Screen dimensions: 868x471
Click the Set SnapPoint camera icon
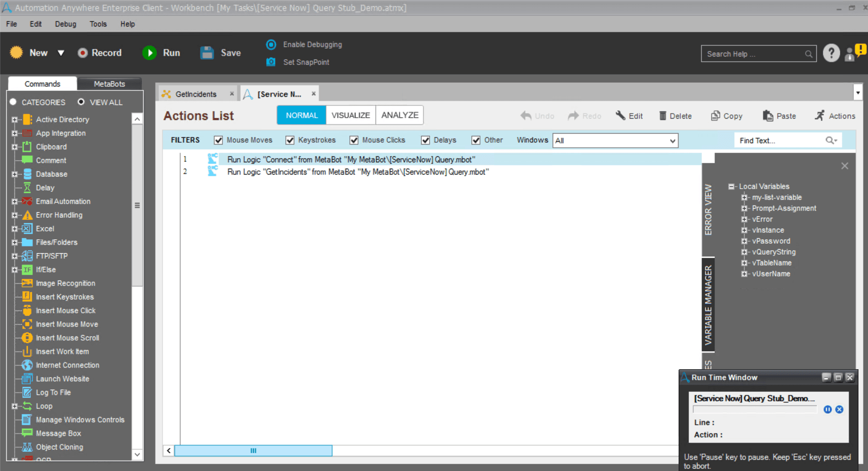[x=271, y=62]
